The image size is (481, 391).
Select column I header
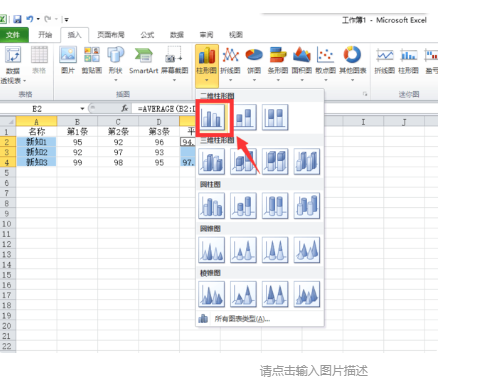(363, 122)
